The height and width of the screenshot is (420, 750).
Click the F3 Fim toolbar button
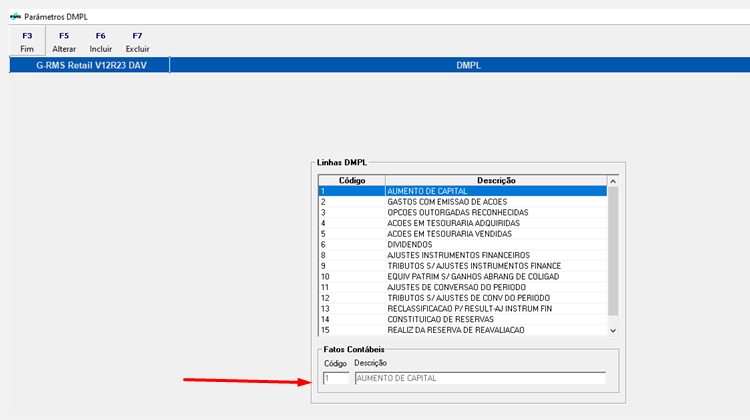[27, 42]
